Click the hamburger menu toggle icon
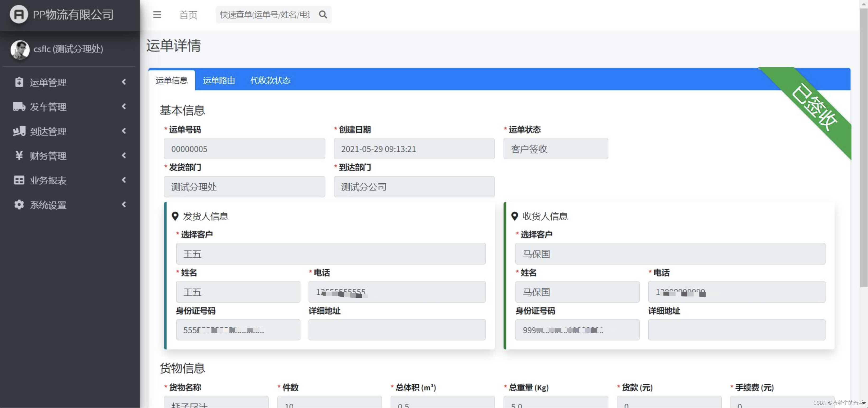868x408 pixels. 157,15
